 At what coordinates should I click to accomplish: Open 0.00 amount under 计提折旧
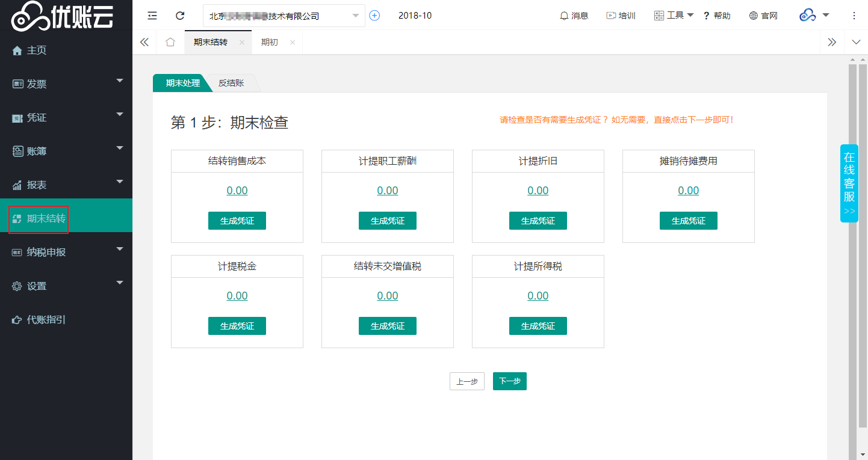tap(538, 191)
